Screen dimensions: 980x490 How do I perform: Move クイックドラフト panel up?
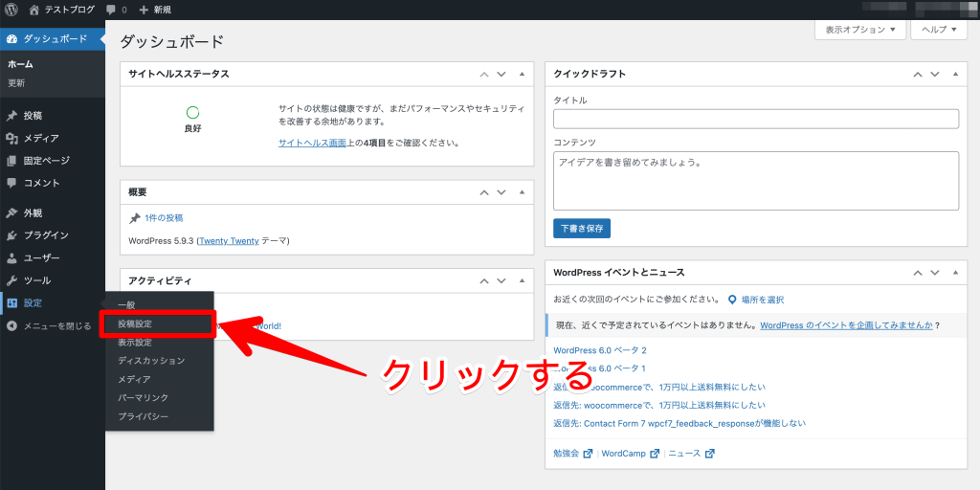[x=918, y=74]
